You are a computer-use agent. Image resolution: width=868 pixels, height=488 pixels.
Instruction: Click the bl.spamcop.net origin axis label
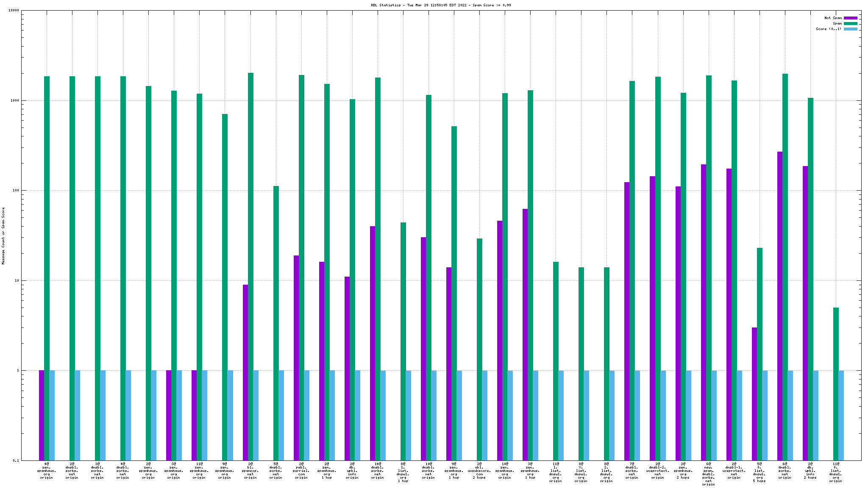250,471
